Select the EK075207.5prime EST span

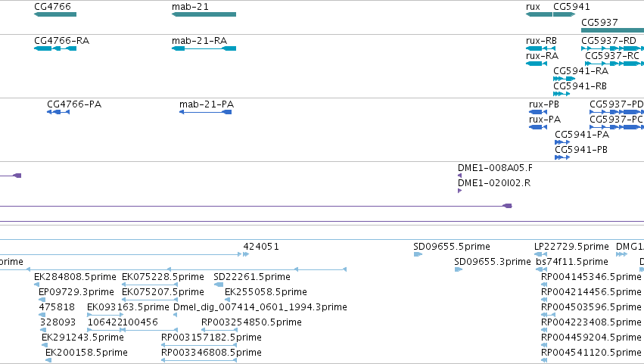[x=150, y=300]
